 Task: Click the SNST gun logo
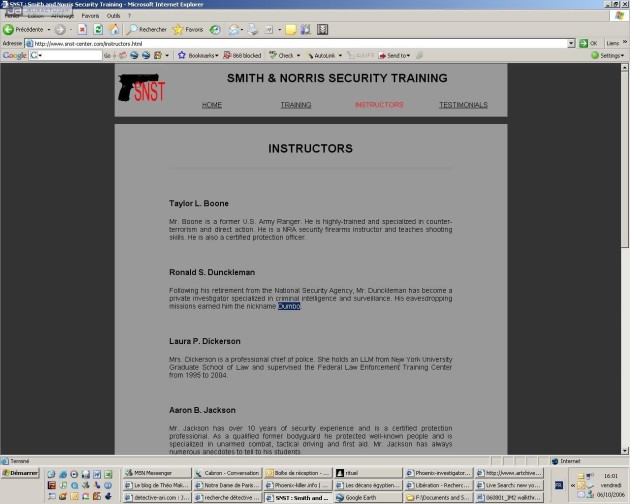click(x=140, y=89)
